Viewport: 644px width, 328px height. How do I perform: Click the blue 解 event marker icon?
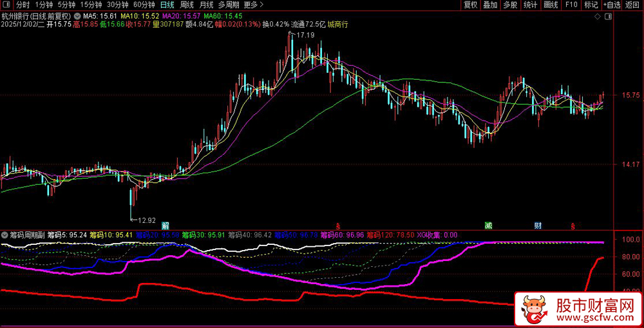(166, 226)
